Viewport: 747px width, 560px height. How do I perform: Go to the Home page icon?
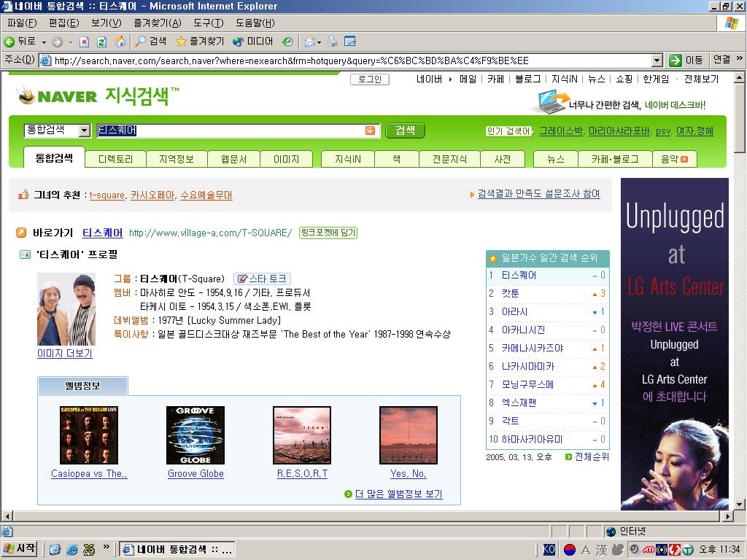(120, 42)
